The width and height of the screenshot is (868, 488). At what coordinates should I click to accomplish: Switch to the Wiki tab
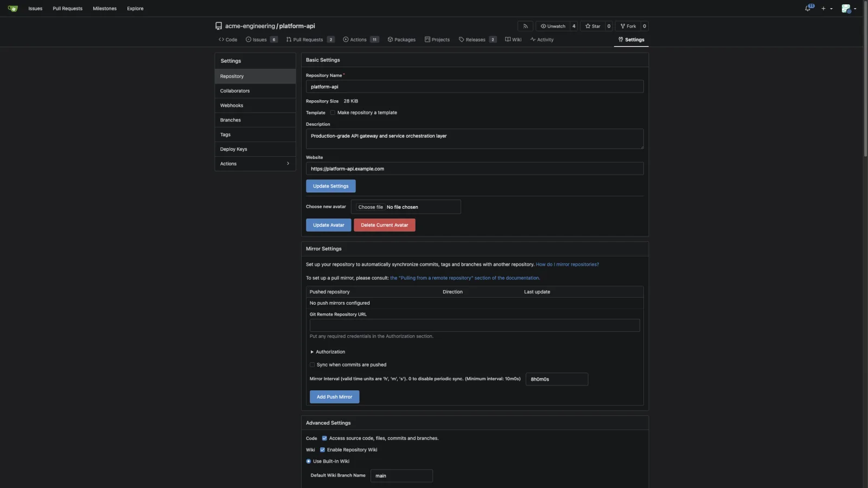pos(513,40)
